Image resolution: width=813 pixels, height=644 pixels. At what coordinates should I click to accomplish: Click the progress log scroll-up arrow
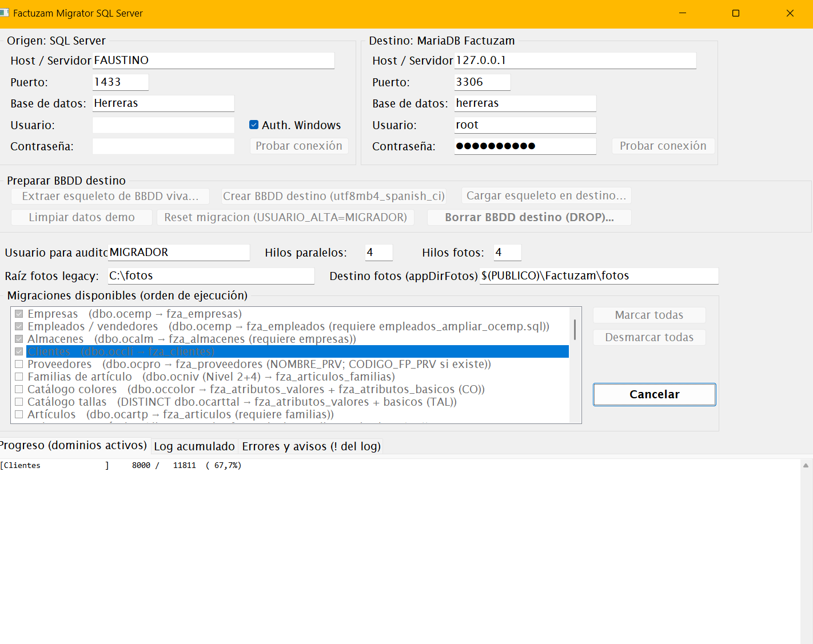point(806,466)
